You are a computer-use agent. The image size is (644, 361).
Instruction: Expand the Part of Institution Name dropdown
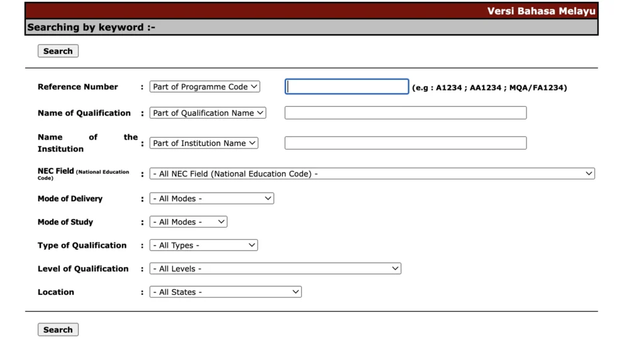coord(204,143)
